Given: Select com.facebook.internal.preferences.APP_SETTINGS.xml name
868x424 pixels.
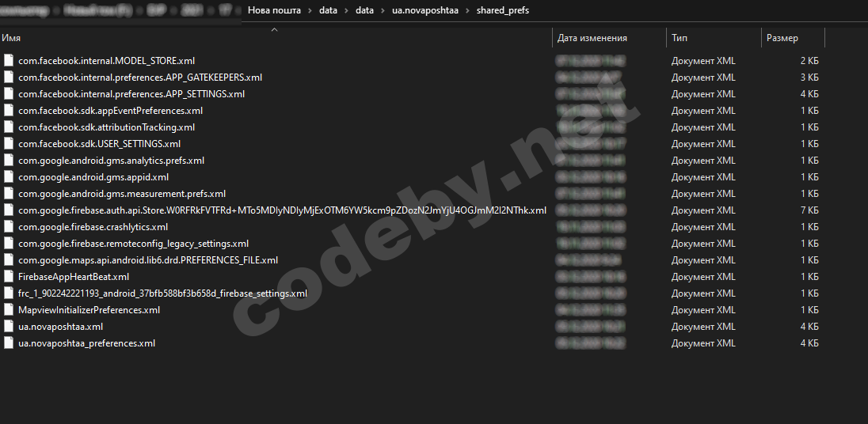Looking at the screenshot, I should (131, 94).
